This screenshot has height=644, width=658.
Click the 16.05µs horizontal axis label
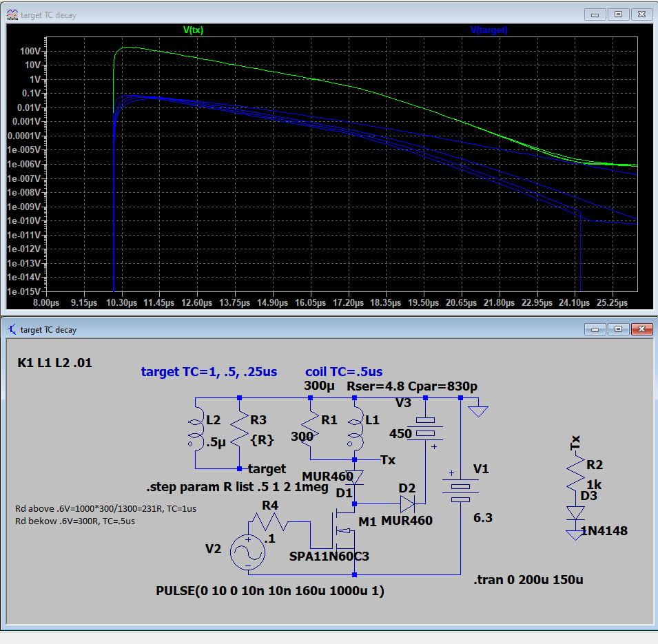pos(310,302)
